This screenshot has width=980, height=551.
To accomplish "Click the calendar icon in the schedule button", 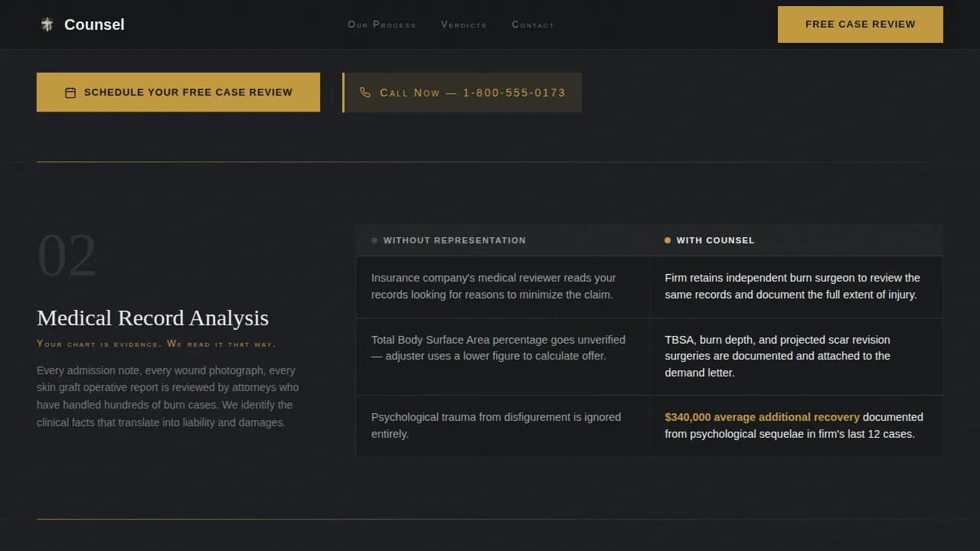I will point(70,92).
